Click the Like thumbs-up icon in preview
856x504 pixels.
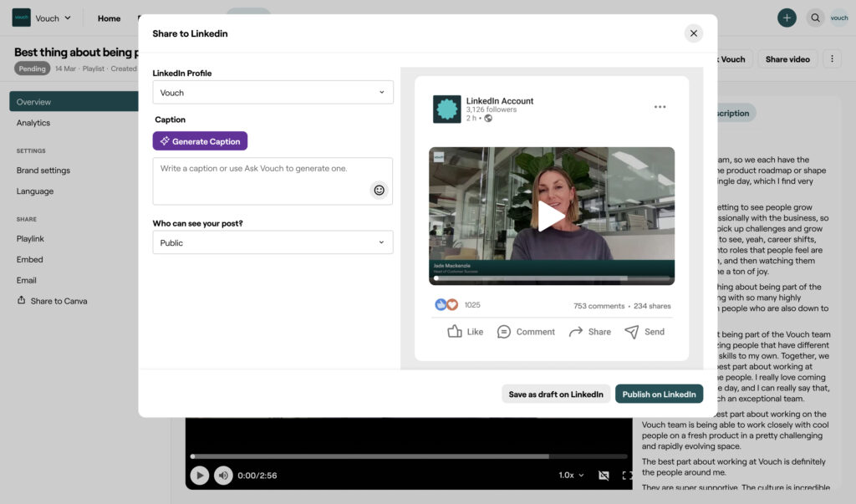(x=455, y=332)
